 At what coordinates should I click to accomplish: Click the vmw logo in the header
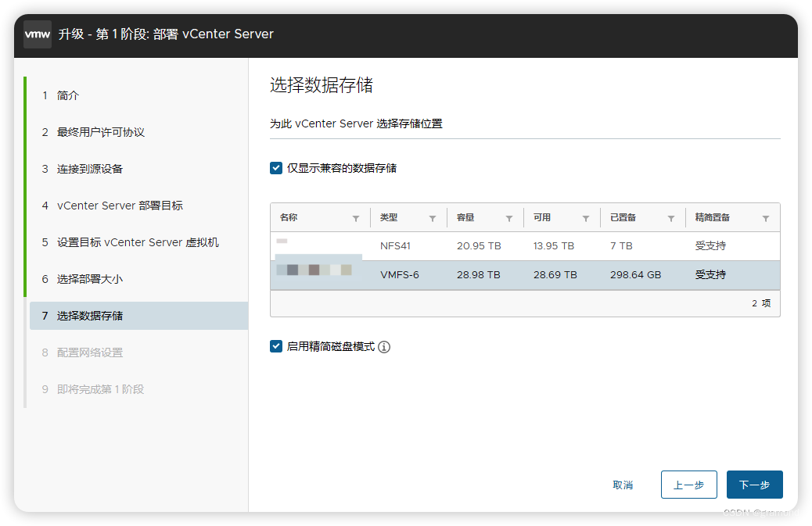pyautogui.click(x=38, y=34)
